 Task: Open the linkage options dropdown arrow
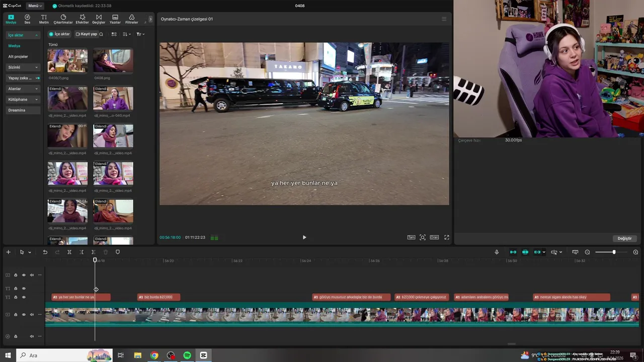click(x=544, y=252)
